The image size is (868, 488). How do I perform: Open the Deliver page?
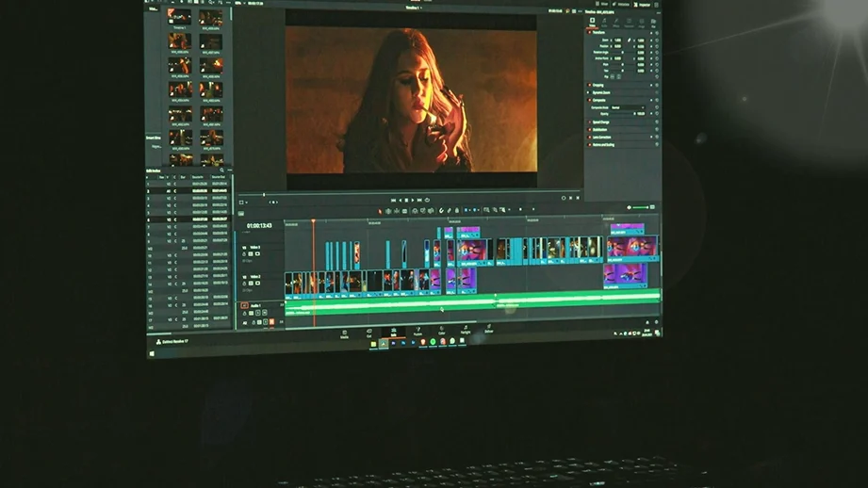[x=488, y=331]
